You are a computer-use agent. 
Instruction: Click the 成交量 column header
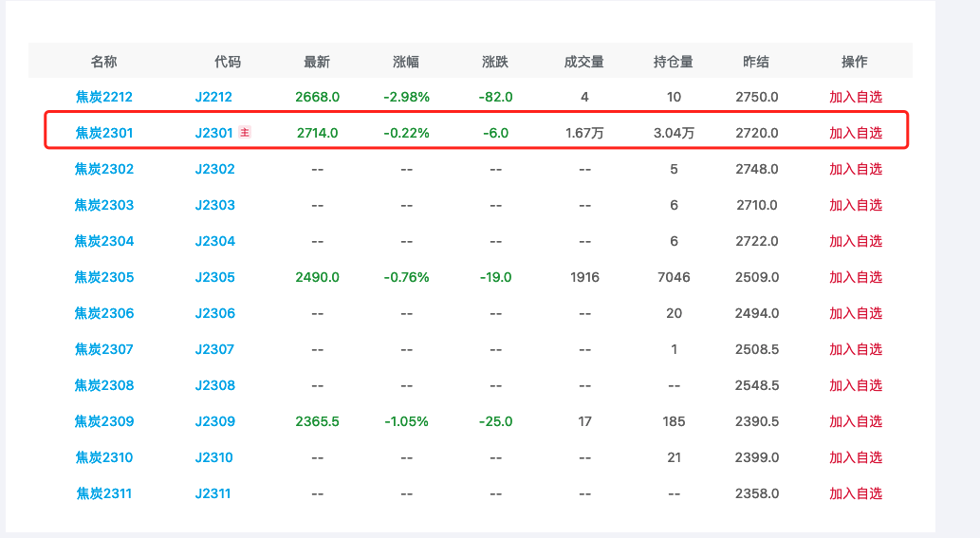584,62
